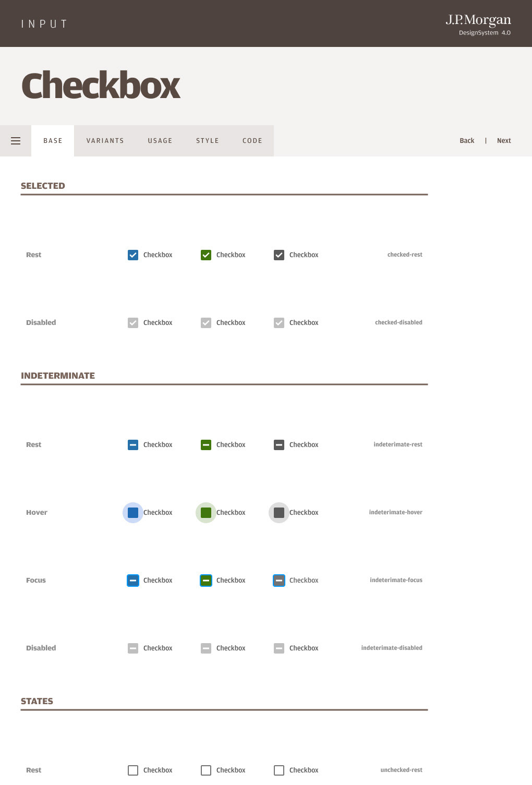
Task: Click the second checked-disabled checkbox
Action: point(206,323)
